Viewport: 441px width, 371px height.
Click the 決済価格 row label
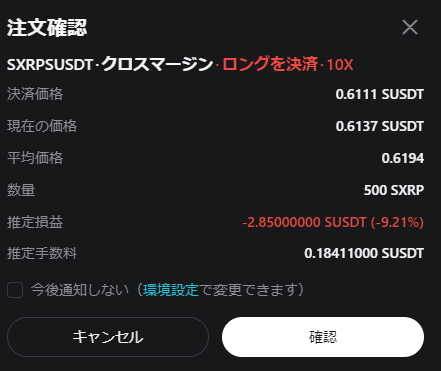(x=35, y=94)
